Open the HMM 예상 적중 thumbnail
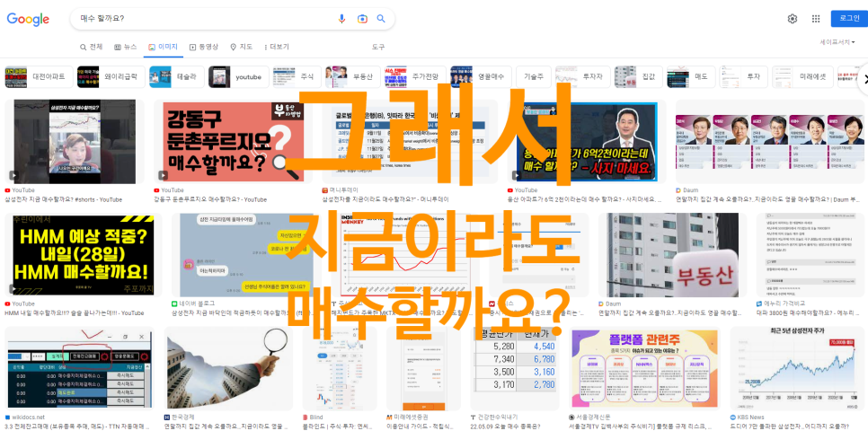Image resolution: width=868 pixels, height=431 pixels. click(x=84, y=255)
